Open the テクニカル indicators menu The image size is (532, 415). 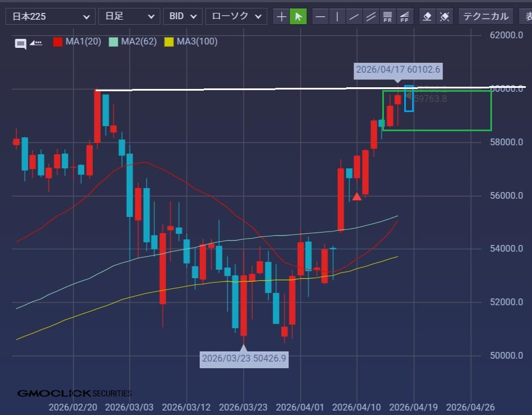485,16
